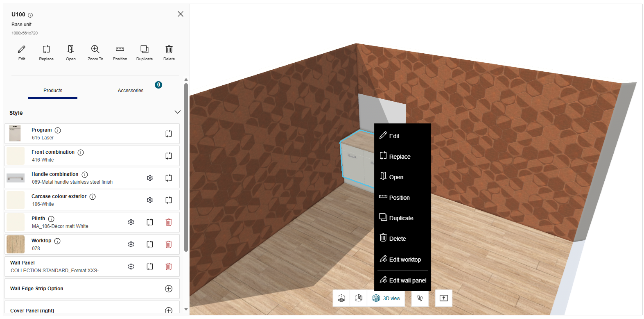Open Wall Panel settings gear
The height and width of the screenshot is (319, 644).
(x=131, y=267)
